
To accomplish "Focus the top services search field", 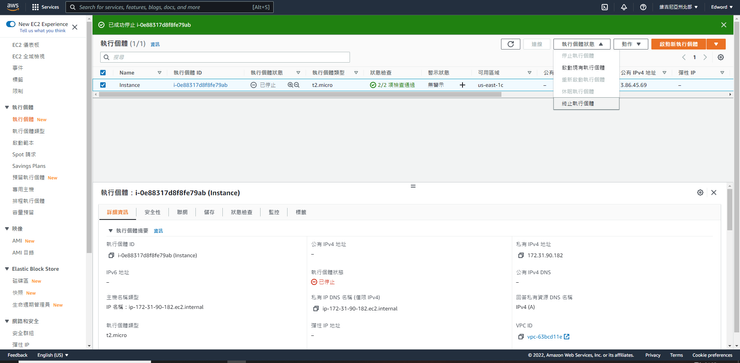I will pyautogui.click(x=169, y=7).
